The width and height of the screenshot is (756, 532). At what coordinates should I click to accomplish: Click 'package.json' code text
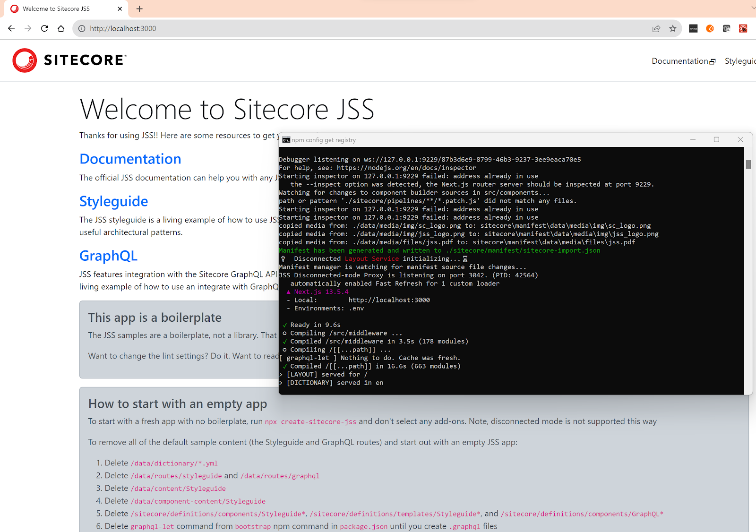[x=364, y=527]
